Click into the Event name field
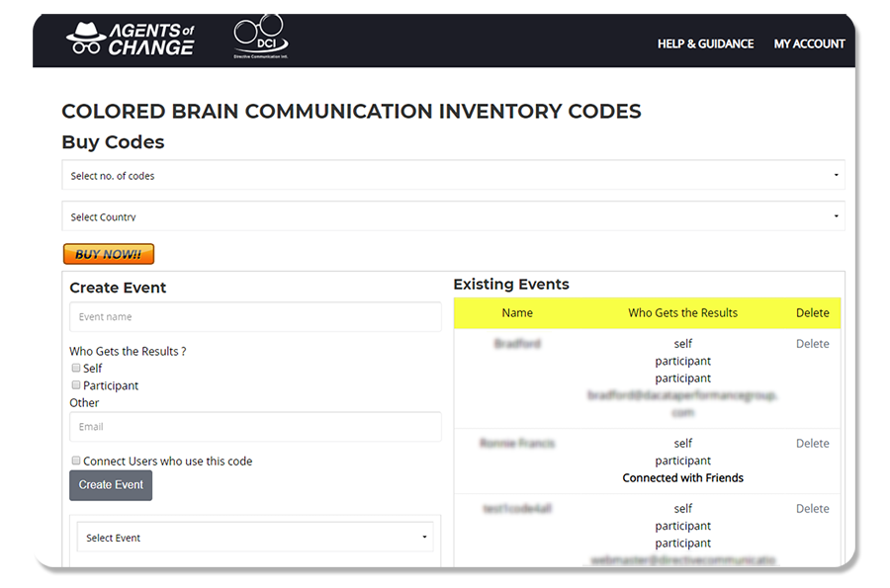Viewport: 890px width, 588px height. [x=255, y=317]
